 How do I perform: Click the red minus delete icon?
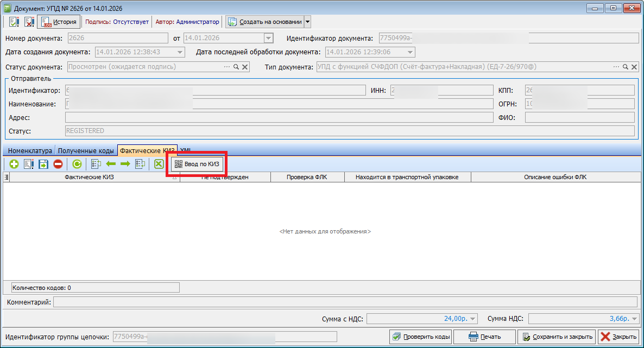58,164
